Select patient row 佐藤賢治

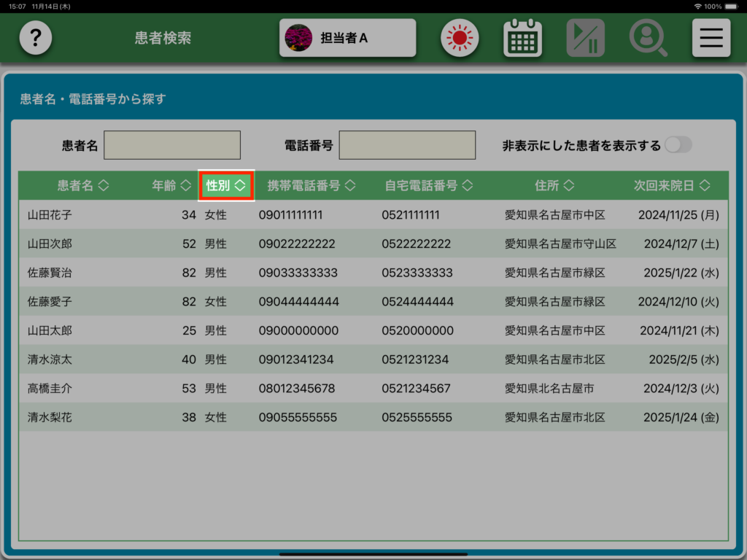tap(373, 273)
